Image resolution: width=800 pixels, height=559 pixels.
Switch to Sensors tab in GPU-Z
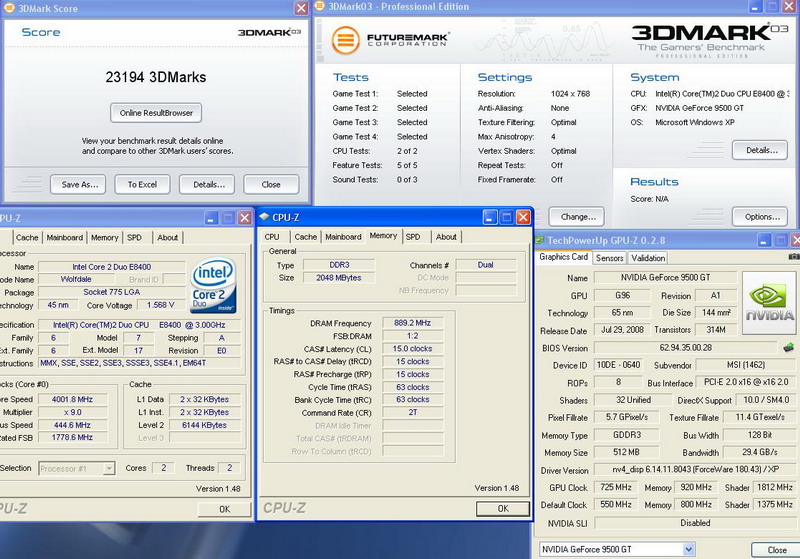coord(610,258)
